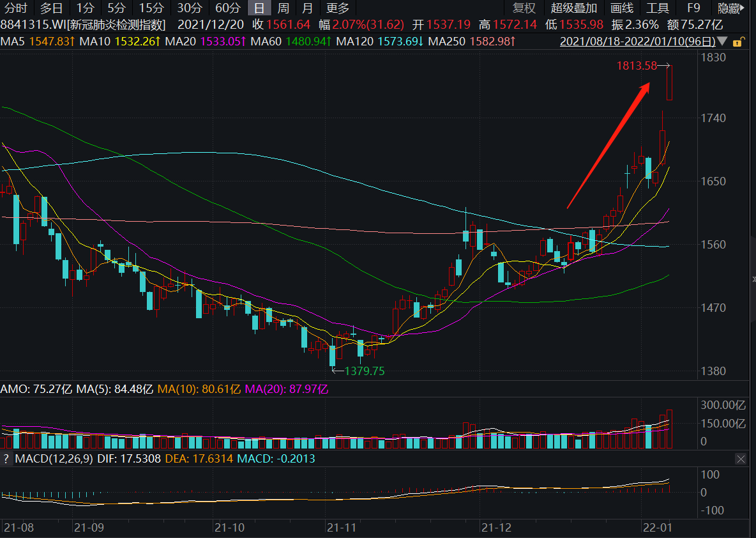Expand the date range dropdown triangle
The height and width of the screenshot is (538, 756).
pyautogui.click(x=722, y=42)
